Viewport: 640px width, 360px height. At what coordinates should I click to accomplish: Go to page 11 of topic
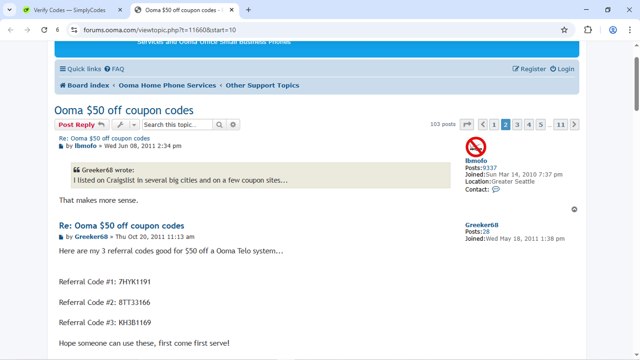(561, 124)
